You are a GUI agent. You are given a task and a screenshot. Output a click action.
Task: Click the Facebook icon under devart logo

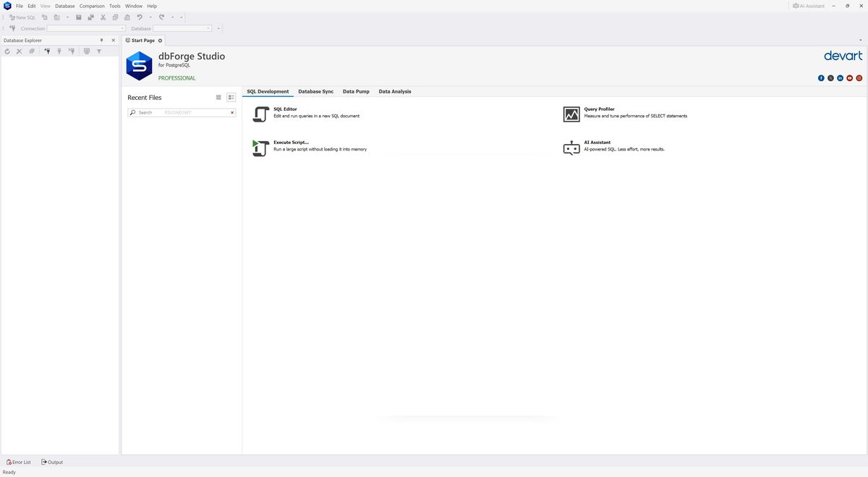coord(821,78)
